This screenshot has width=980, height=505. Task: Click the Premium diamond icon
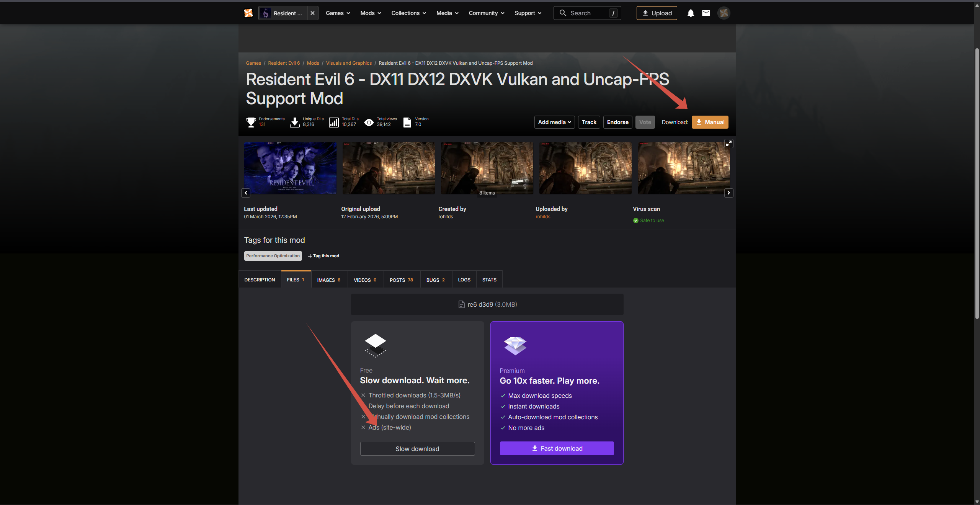515,346
